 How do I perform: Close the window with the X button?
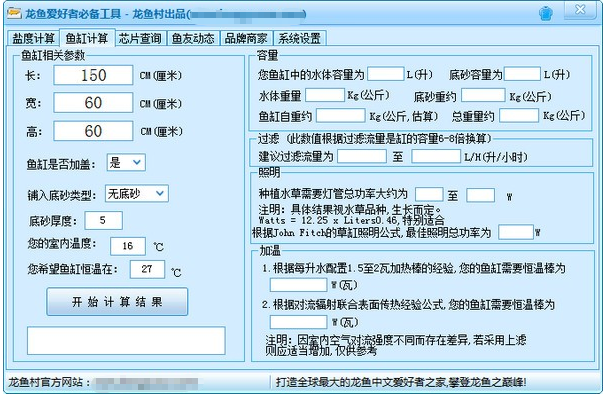pyautogui.click(x=580, y=9)
